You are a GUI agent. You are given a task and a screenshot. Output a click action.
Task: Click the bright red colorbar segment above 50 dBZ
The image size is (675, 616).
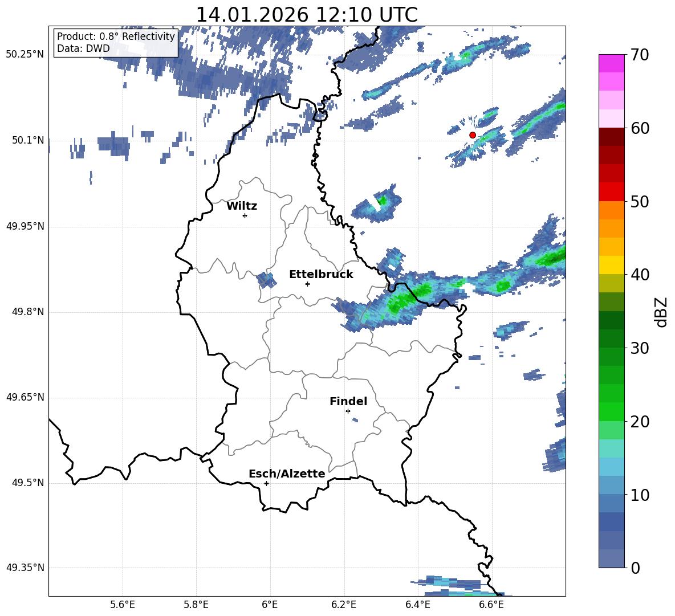611,192
